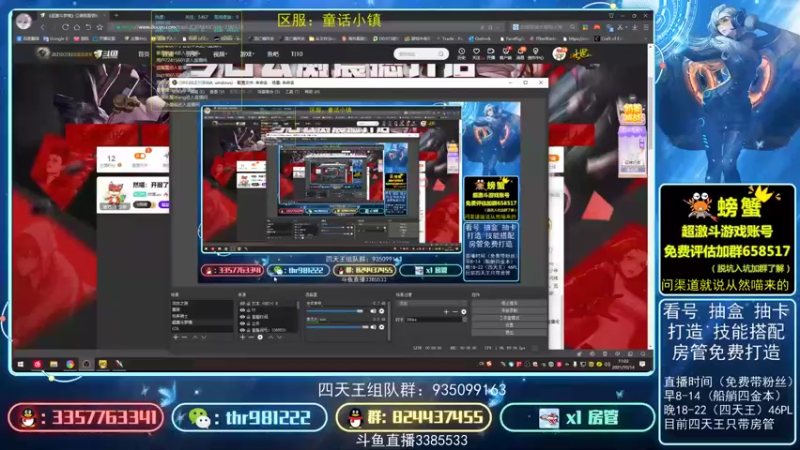
Task: Add a source with the Sources plus icon
Action: coord(242,337)
